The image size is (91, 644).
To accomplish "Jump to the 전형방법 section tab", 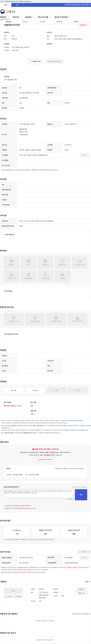I will (76, 22).
